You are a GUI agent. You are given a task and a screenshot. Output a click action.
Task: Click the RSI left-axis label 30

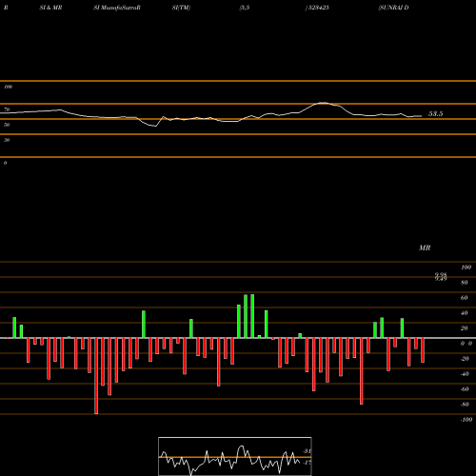[7, 140]
